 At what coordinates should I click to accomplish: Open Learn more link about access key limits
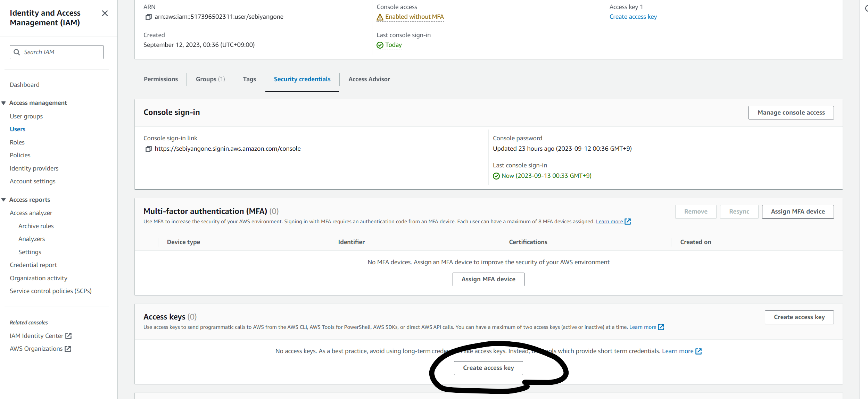pos(643,327)
